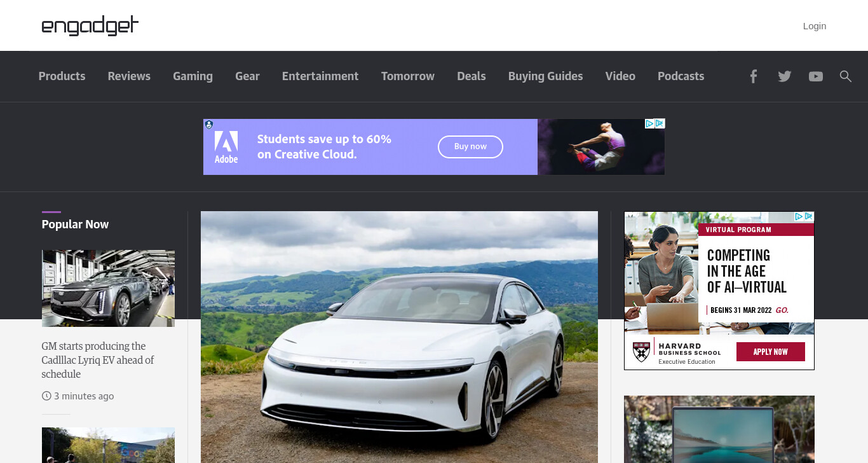Image resolution: width=868 pixels, height=463 pixels.
Task: Open Engadget's YouTube channel icon
Action: click(816, 76)
